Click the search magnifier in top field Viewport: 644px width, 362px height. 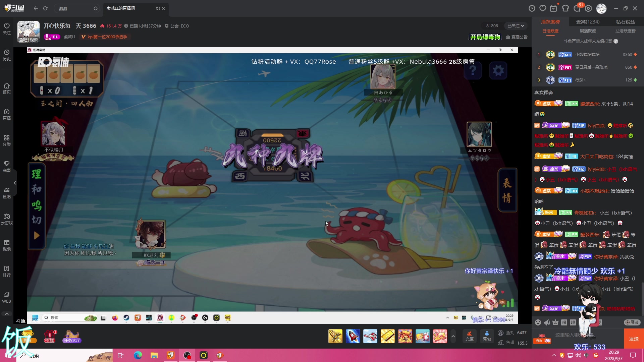click(x=96, y=8)
